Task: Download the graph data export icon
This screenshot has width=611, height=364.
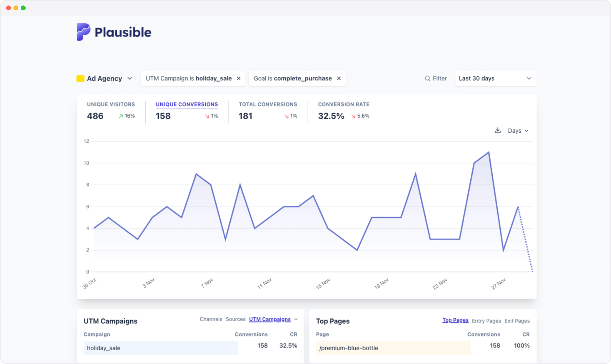Action: [x=498, y=131]
